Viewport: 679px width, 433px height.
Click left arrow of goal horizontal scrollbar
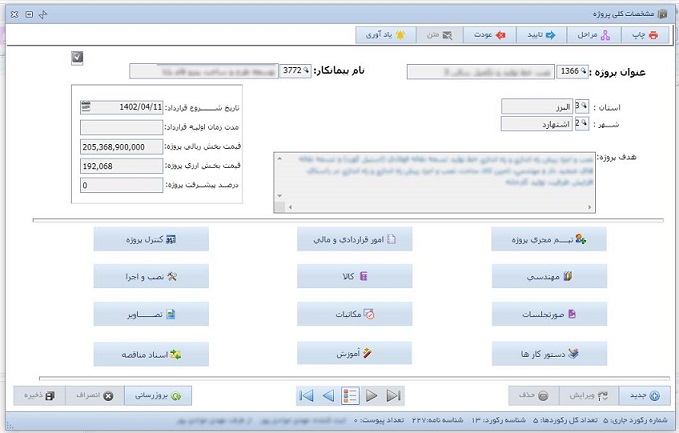290,207
